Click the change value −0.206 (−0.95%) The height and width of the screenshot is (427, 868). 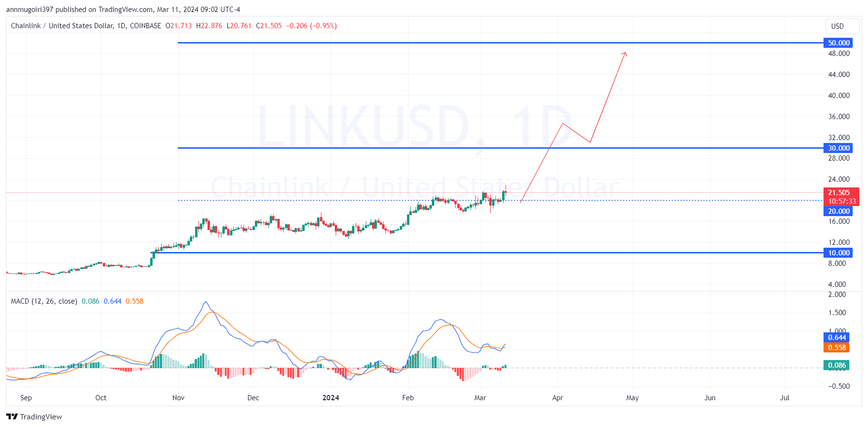click(311, 26)
